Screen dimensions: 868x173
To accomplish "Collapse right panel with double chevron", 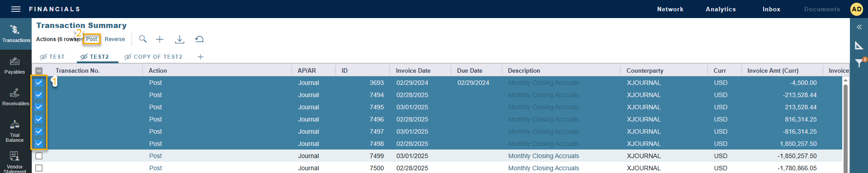I will point(859,27).
